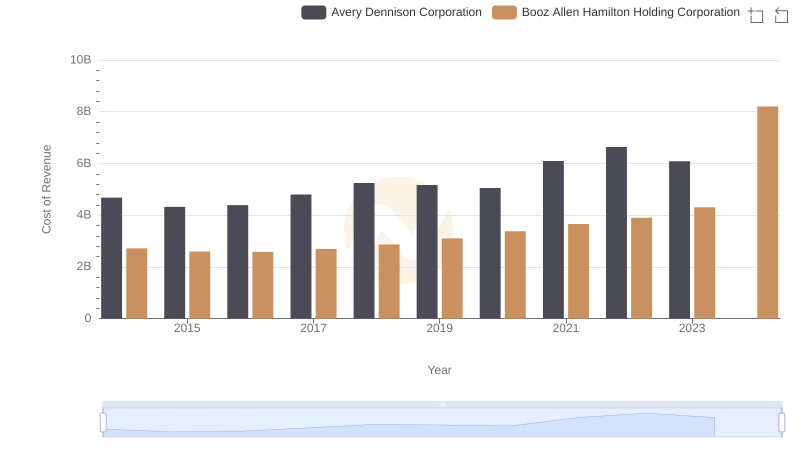
Task: Click the Booz Allen 2017 tan bar
Action: coord(326,284)
